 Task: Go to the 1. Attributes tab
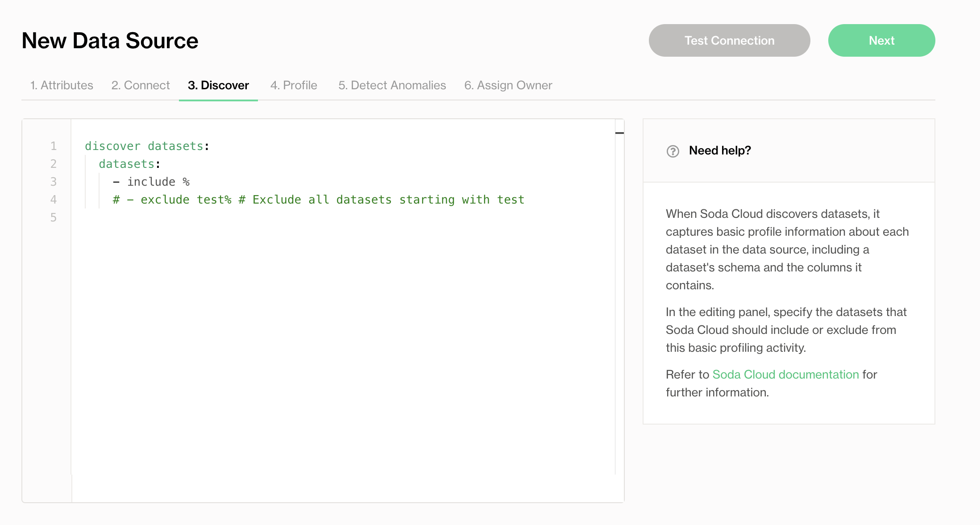(62, 85)
